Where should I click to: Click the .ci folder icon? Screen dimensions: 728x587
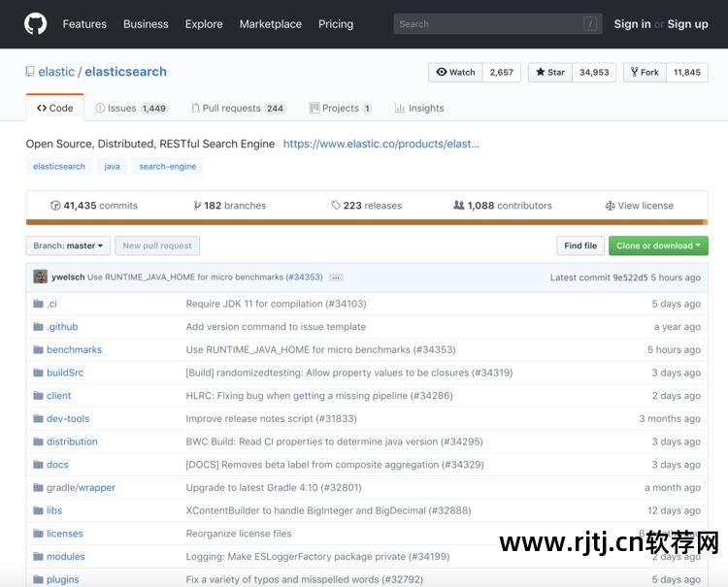38,304
